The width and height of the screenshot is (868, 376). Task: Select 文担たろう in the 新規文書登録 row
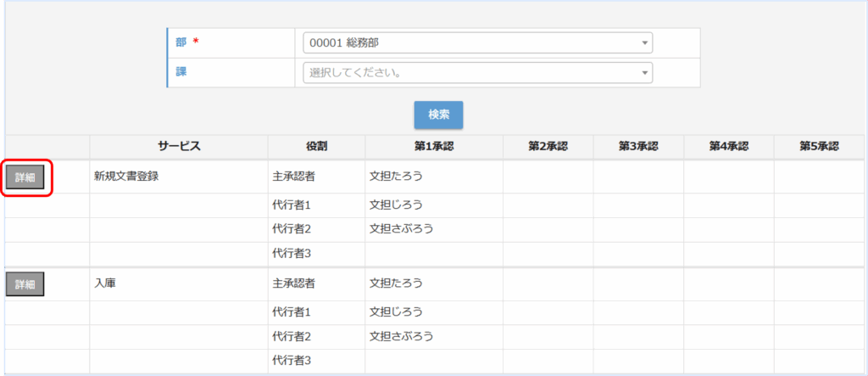click(396, 177)
